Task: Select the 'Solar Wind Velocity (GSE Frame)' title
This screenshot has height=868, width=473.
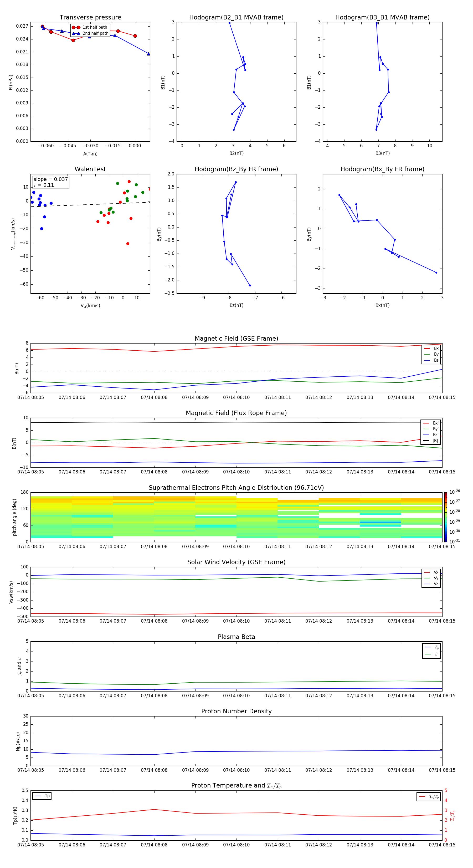Action: click(236, 562)
